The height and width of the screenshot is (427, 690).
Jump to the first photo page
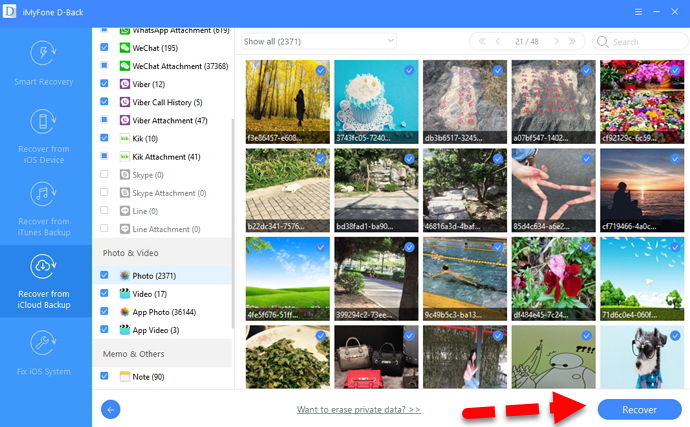(x=482, y=42)
